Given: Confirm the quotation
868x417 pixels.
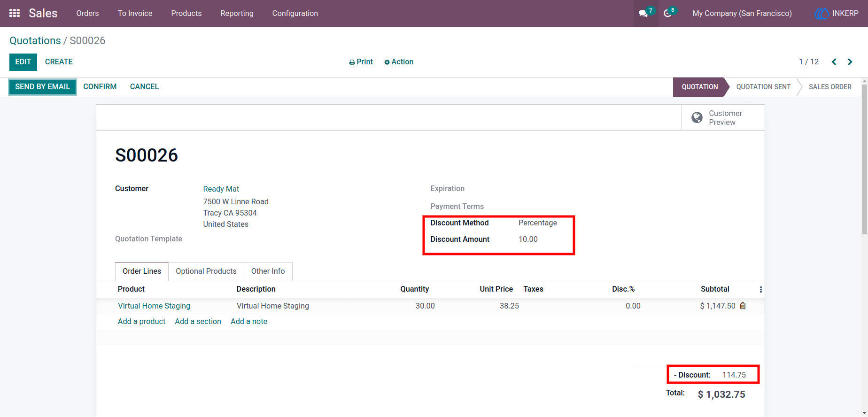Looking at the screenshot, I should (100, 87).
